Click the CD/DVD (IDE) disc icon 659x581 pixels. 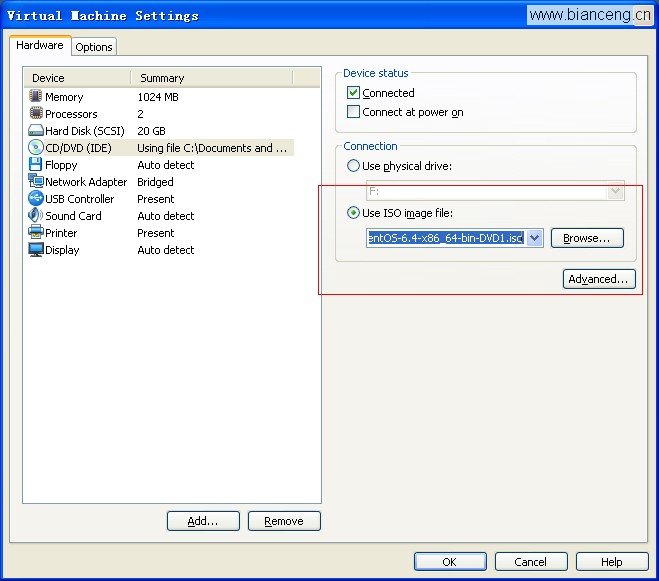tap(36, 147)
